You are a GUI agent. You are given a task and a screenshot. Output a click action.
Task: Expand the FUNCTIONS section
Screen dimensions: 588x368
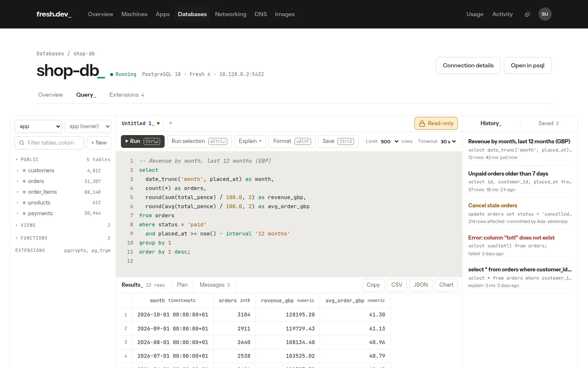63,238
